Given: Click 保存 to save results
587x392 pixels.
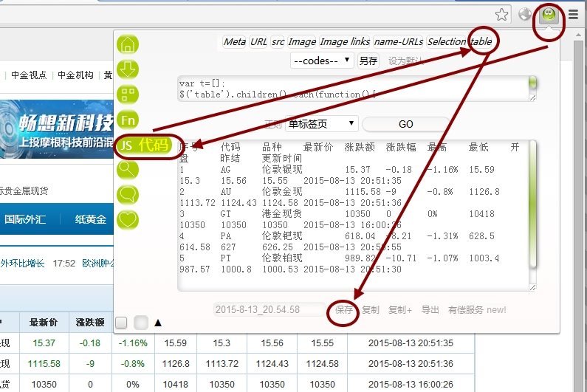Looking at the screenshot, I should 344,310.
